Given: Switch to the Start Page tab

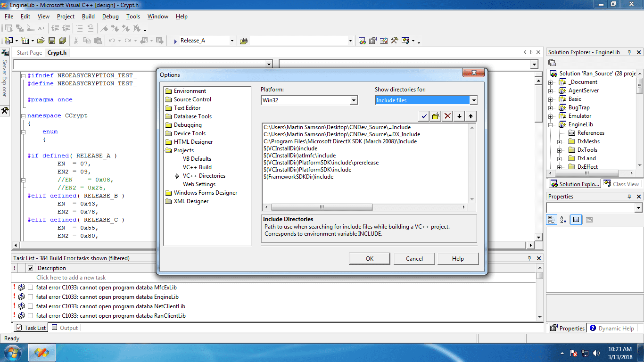Looking at the screenshot, I should 29,53.
